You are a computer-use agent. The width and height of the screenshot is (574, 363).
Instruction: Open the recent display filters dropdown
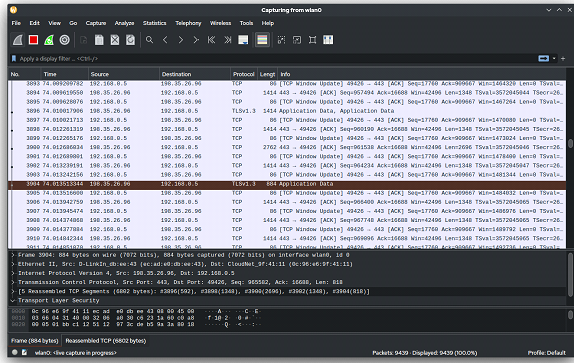click(554, 59)
